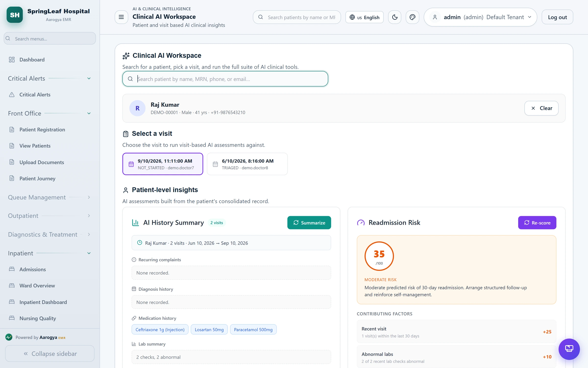Click the Losartan 50mg medication tag

(209, 329)
